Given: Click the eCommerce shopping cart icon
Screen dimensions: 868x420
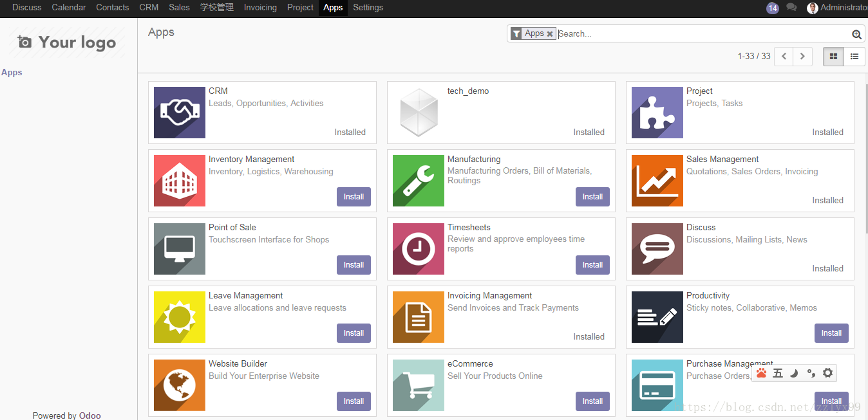Looking at the screenshot, I should click(x=419, y=385).
